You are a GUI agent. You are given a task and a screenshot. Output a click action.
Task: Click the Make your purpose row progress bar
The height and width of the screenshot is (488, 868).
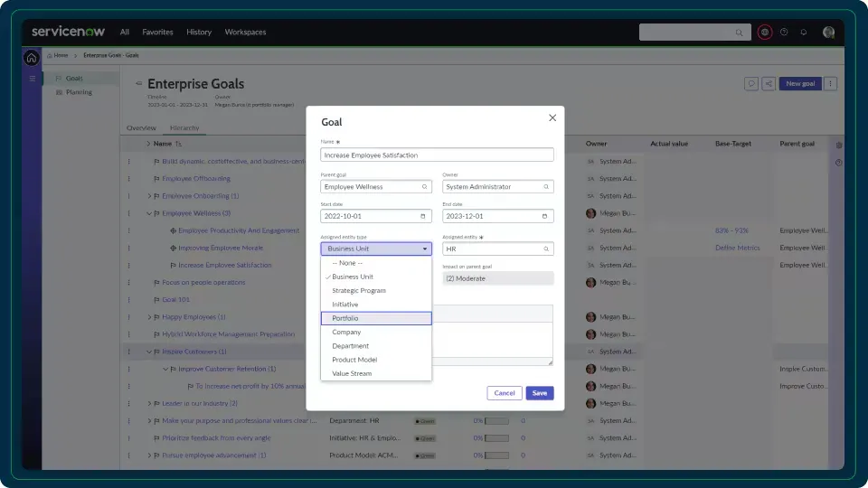tap(496, 421)
